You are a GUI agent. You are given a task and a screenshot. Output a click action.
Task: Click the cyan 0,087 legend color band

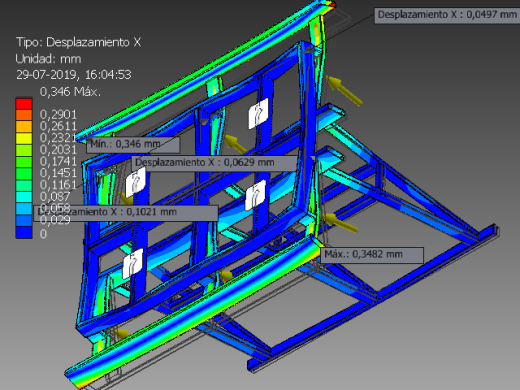(x=24, y=197)
